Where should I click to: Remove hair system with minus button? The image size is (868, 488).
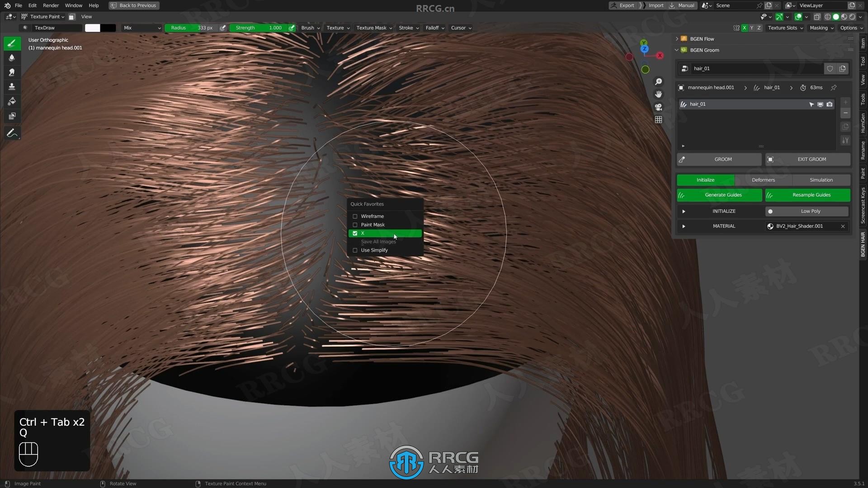pos(846,113)
